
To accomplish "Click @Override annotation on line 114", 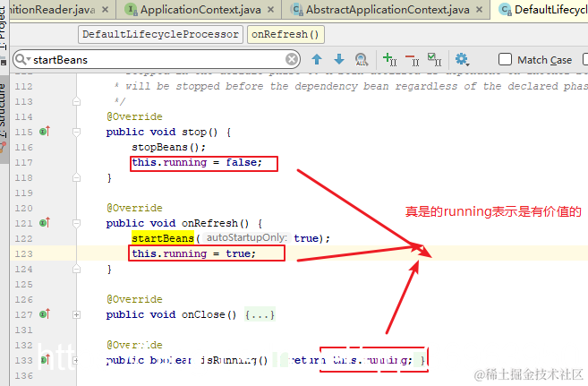I will tap(134, 116).
